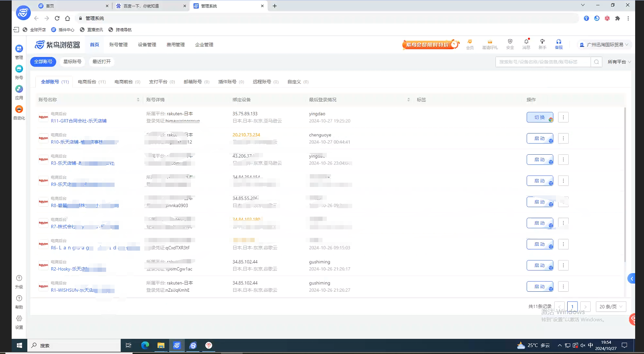The width and height of the screenshot is (644, 354).
Task: Open 设置 gear icon in sidebar
Action: 19,319
